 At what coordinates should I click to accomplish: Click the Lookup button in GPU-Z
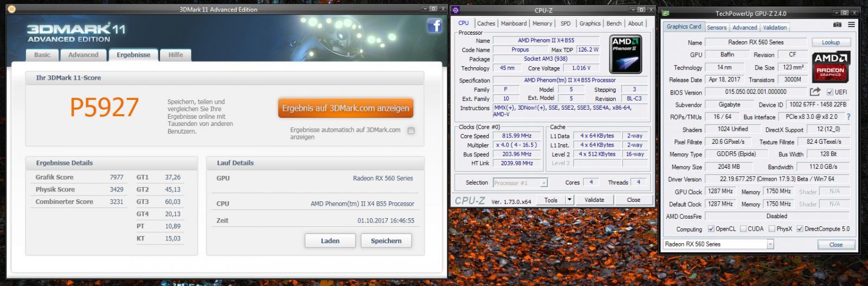(x=831, y=42)
